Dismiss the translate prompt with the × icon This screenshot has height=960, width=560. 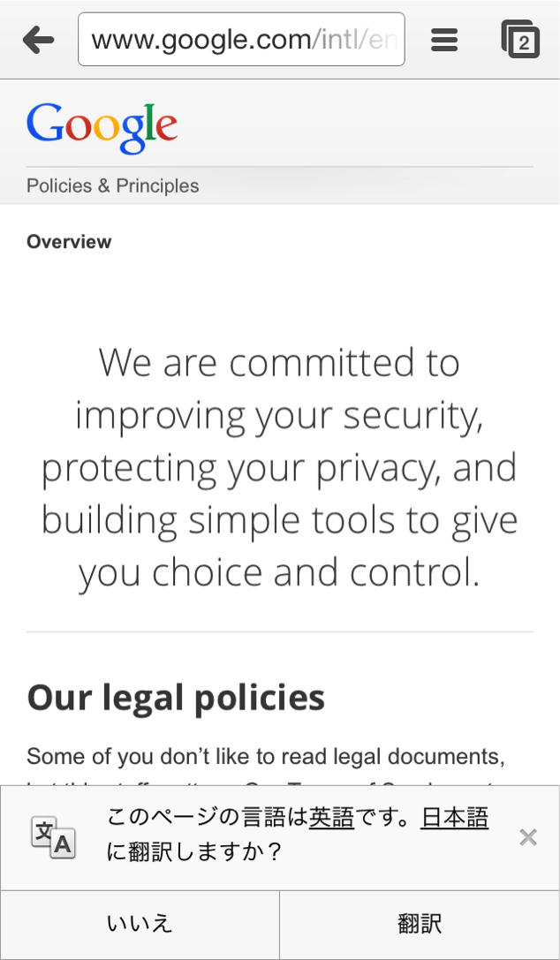tap(528, 837)
